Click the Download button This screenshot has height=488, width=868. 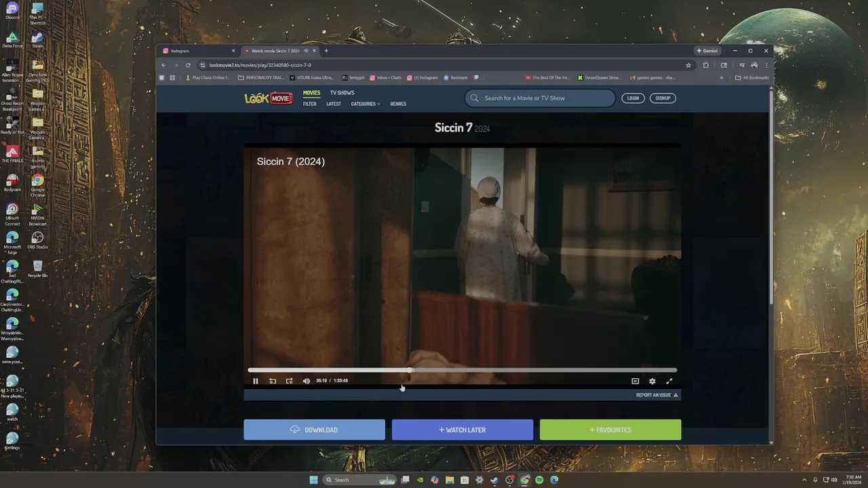tap(314, 430)
